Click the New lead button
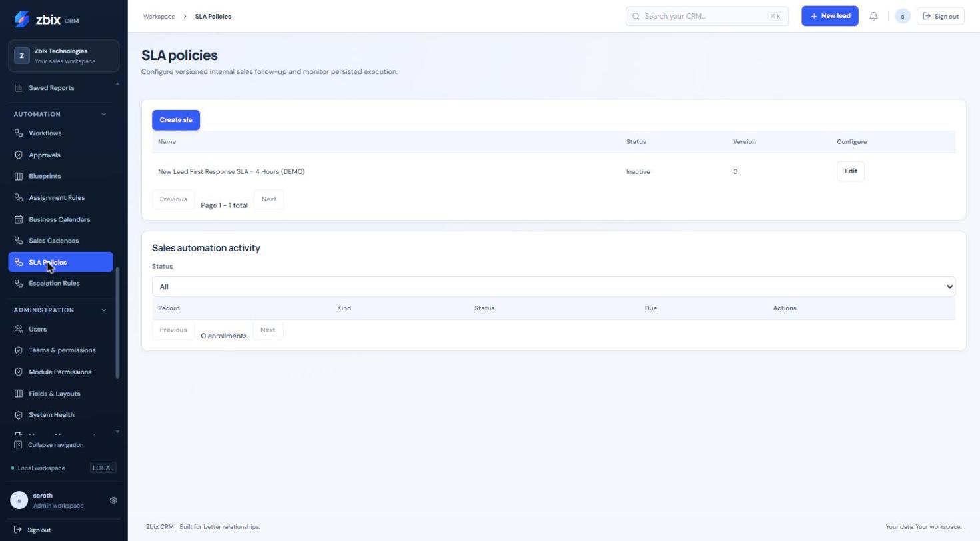Viewport: 980px width, 541px height. pos(830,16)
